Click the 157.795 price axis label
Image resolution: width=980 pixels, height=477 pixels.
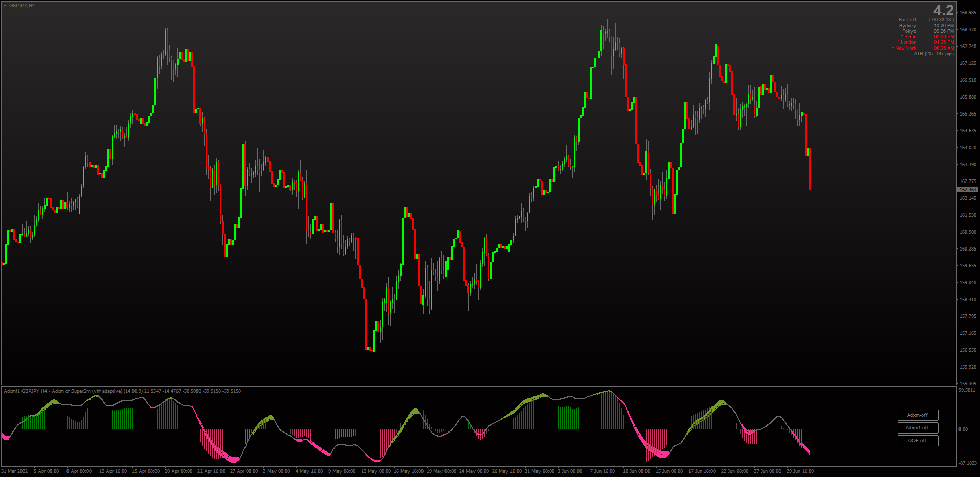click(x=968, y=316)
